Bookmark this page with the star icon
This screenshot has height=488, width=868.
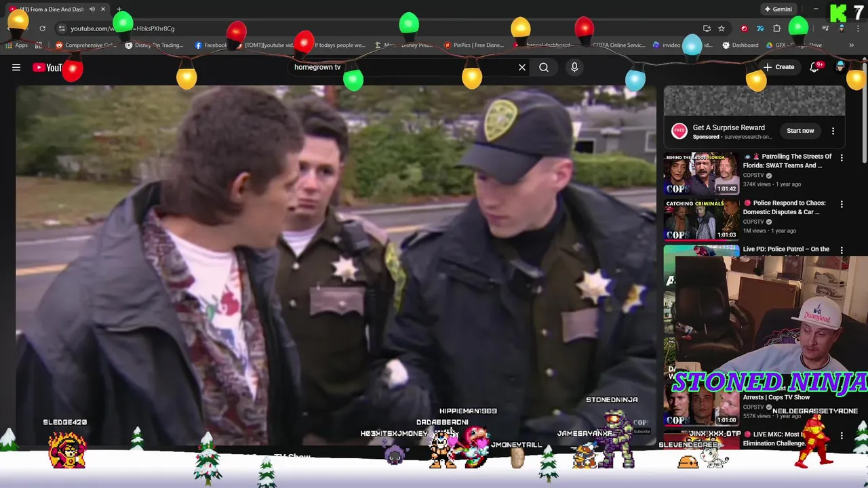[x=722, y=28]
